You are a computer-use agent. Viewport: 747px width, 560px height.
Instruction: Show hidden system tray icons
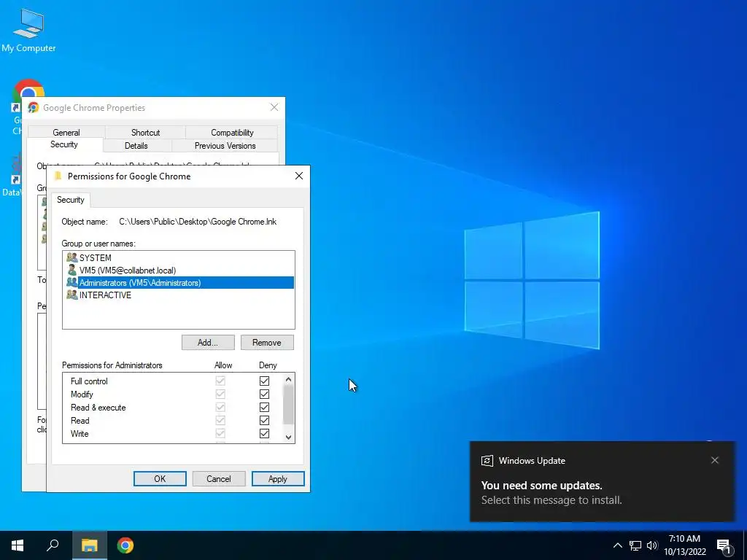click(x=617, y=545)
